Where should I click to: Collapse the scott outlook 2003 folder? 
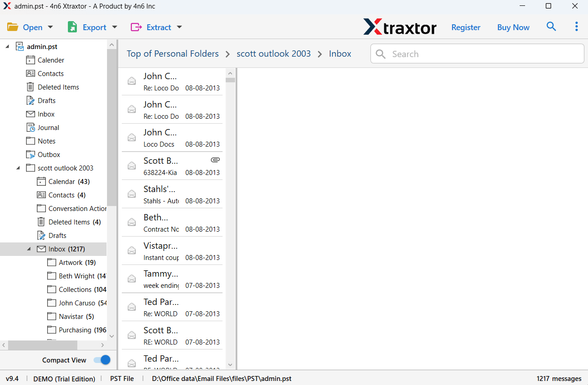point(18,168)
